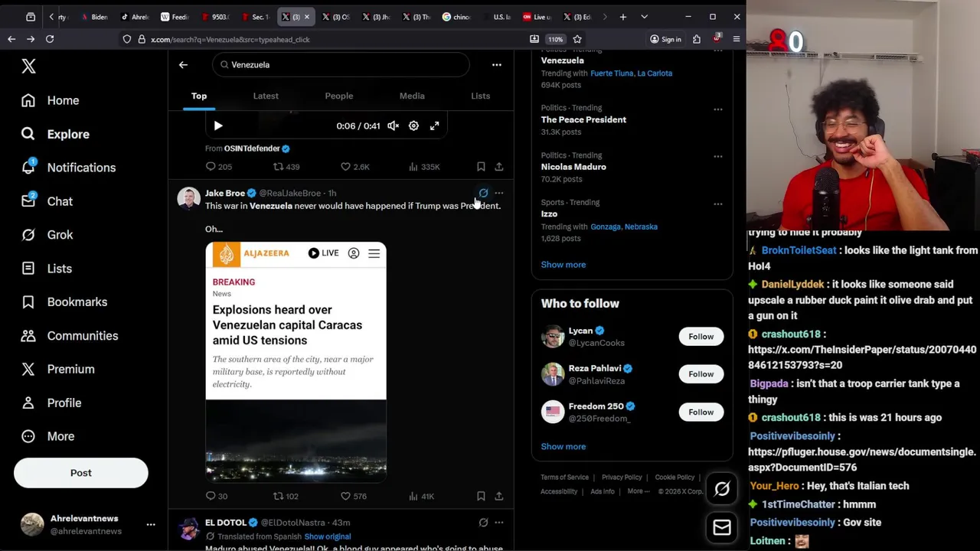Open Lists in the sidebar
The width and height of the screenshot is (980, 551).
point(46,269)
